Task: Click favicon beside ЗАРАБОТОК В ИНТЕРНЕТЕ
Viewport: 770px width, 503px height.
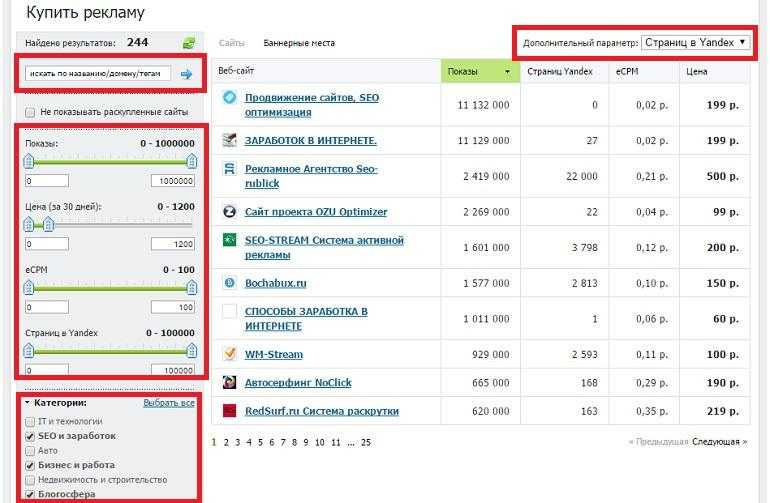Action: click(x=229, y=140)
